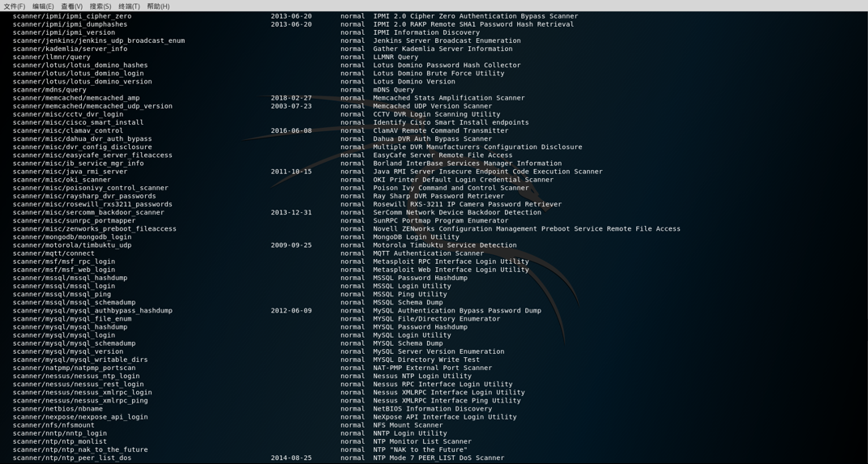This screenshot has height=464, width=868.
Task: Open the 终端(T) menu
Action: [x=129, y=6]
